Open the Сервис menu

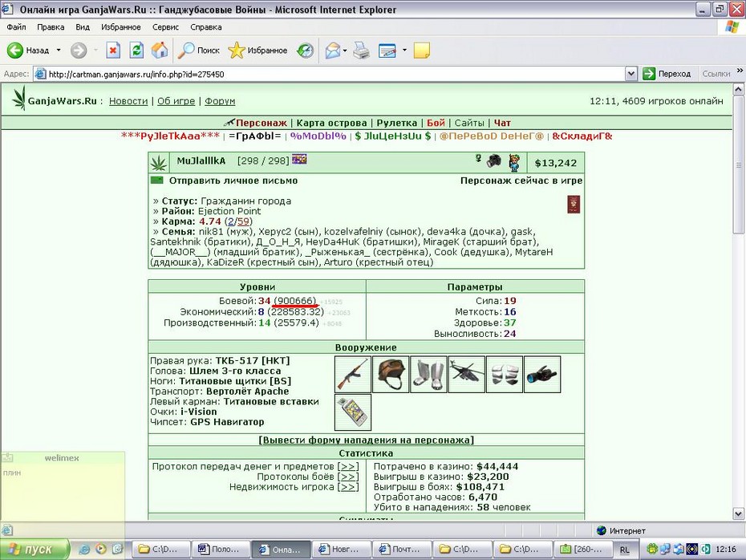click(x=165, y=27)
